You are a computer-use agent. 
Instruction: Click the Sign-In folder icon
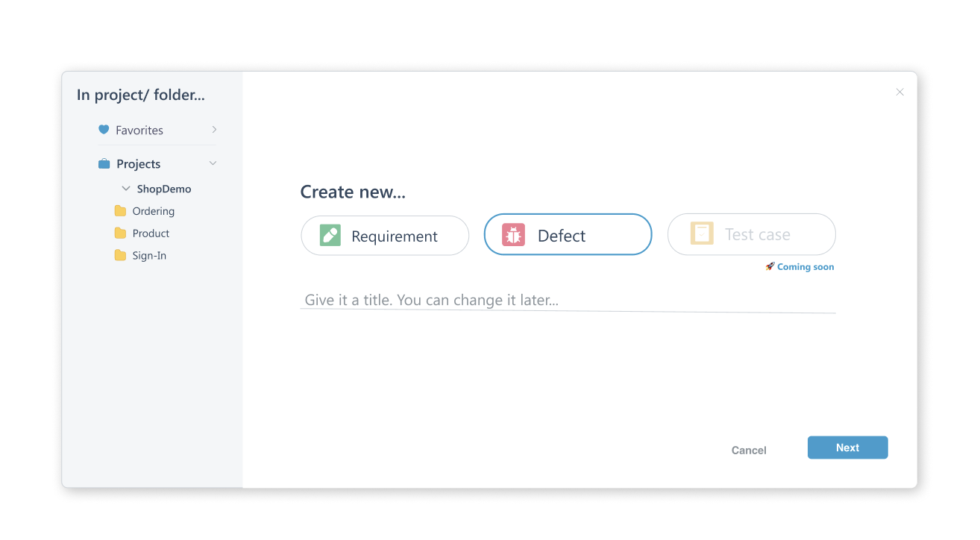tap(120, 256)
